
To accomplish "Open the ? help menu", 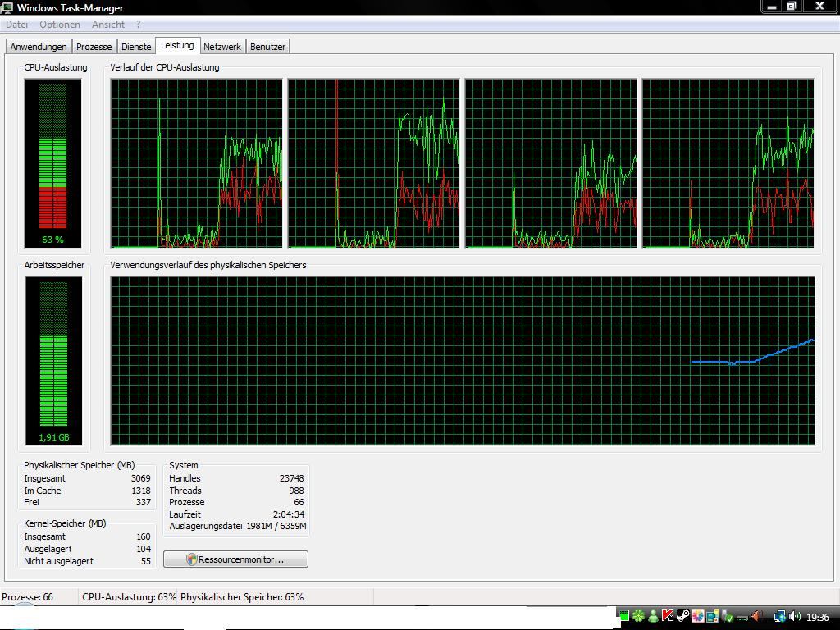I will (138, 25).
